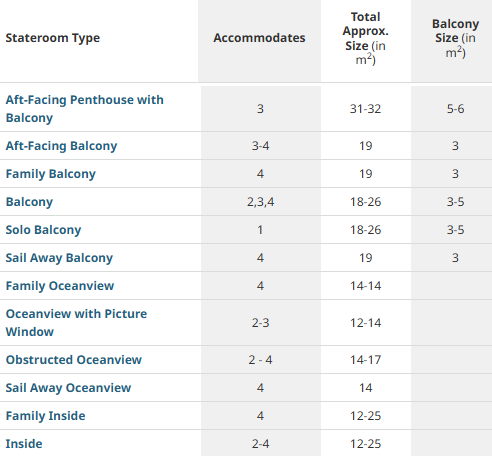Open the Solo Balcony link
The width and height of the screenshot is (492, 456).
click(x=43, y=230)
